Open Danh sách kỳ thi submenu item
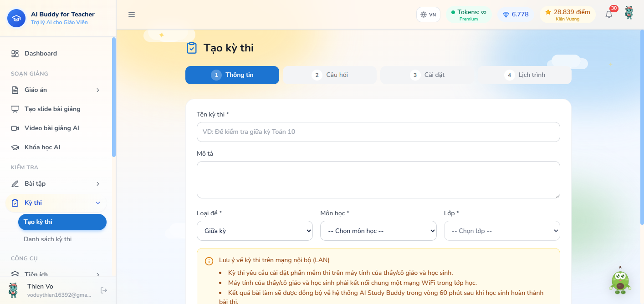 click(x=62, y=239)
